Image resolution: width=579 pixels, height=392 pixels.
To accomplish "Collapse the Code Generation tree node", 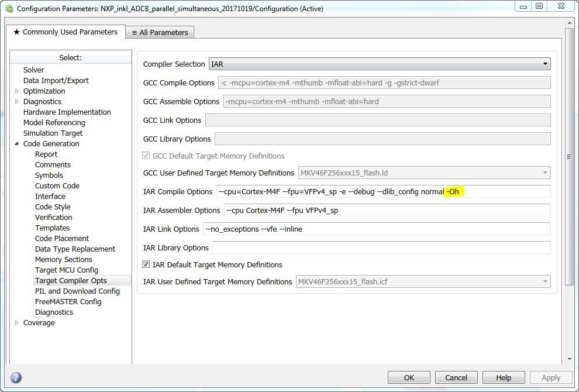I will (x=16, y=143).
